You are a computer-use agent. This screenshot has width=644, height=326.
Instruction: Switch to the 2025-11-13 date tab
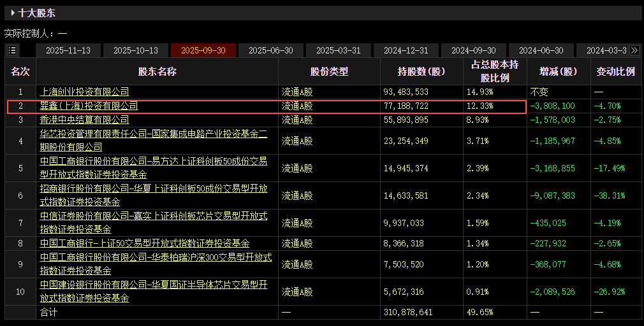(68, 50)
